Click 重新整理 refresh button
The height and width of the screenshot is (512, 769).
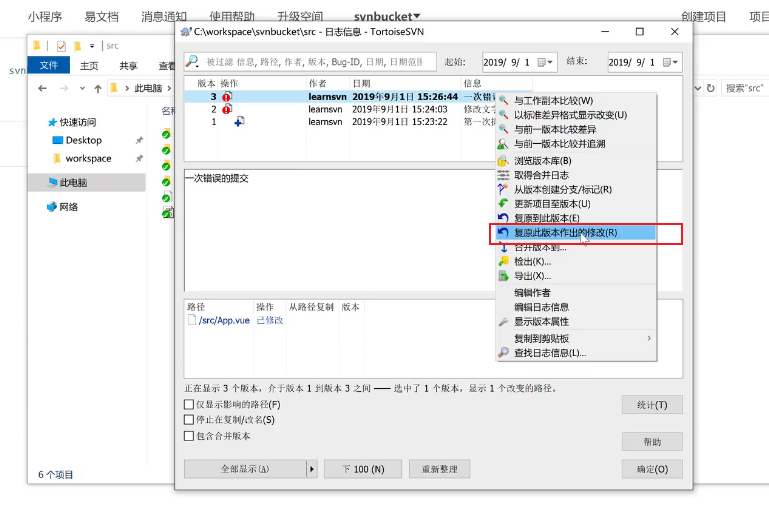point(439,469)
